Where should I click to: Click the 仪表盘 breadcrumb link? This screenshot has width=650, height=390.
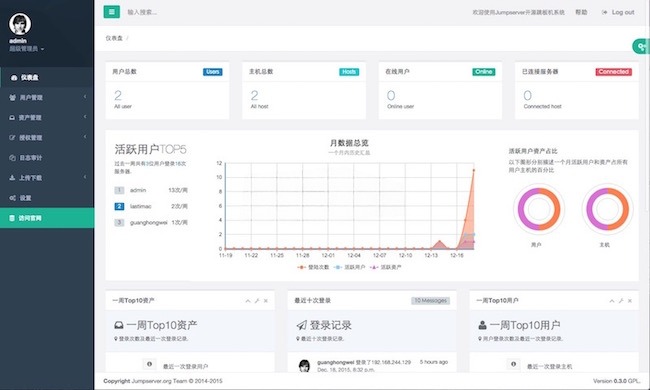(114, 38)
